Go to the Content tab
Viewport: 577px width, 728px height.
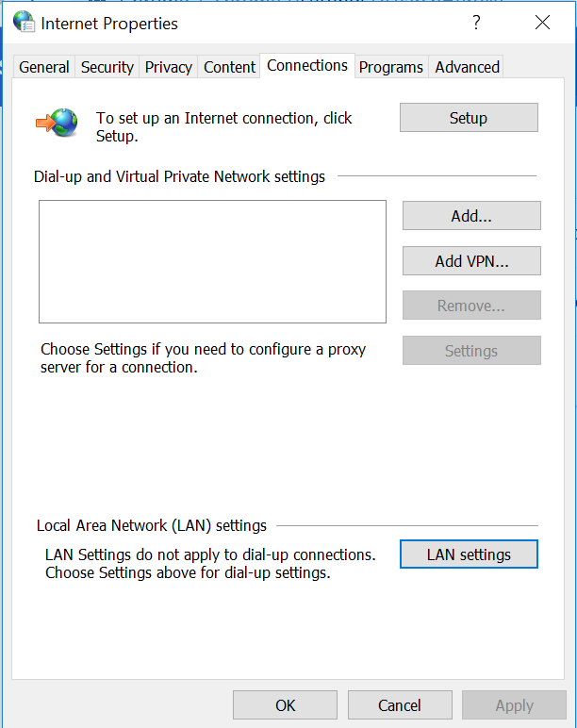[229, 67]
